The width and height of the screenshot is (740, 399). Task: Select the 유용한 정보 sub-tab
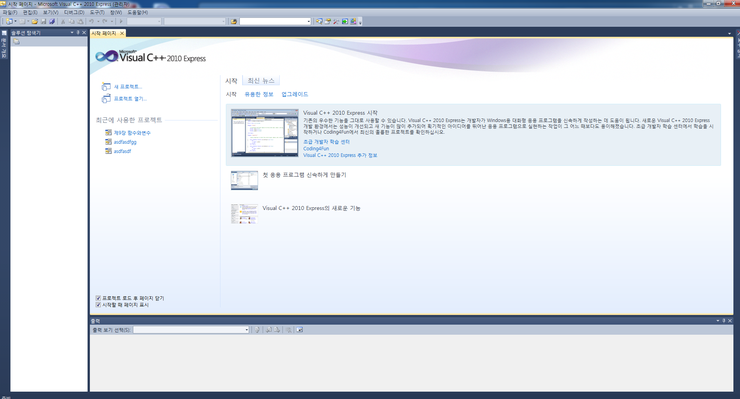click(259, 94)
